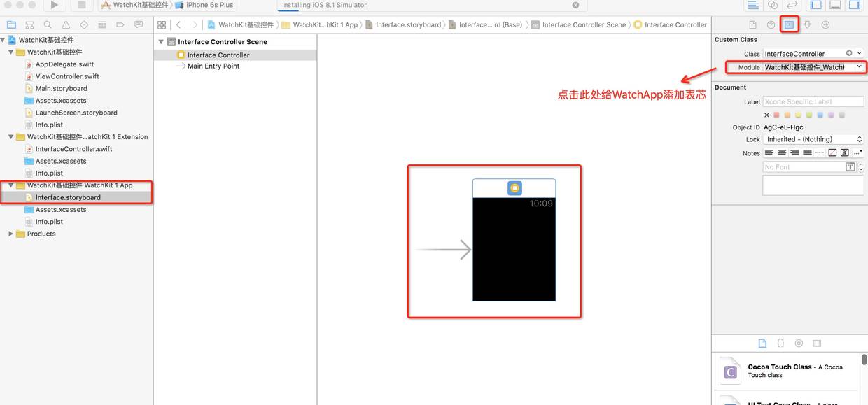Image resolution: width=868 pixels, height=405 pixels.
Task: Open the Project navigator tab
Action: pyautogui.click(x=11, y=24)
